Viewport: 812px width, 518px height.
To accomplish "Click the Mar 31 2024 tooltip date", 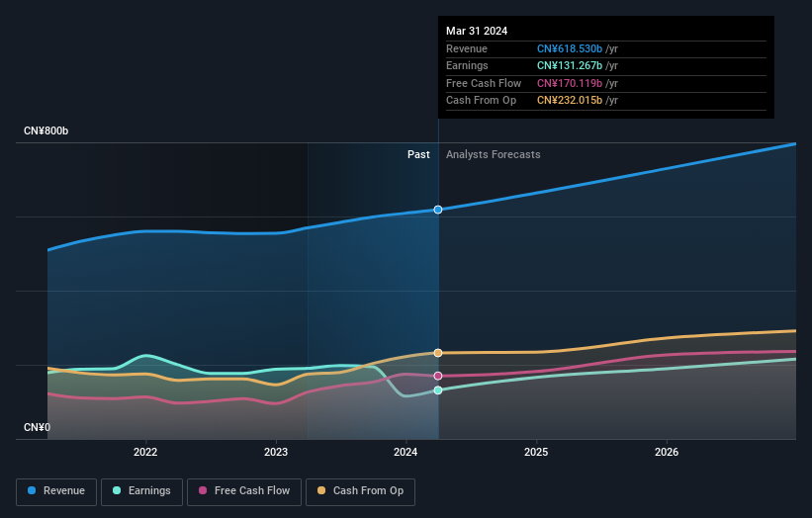I will (x=477, y=31).
